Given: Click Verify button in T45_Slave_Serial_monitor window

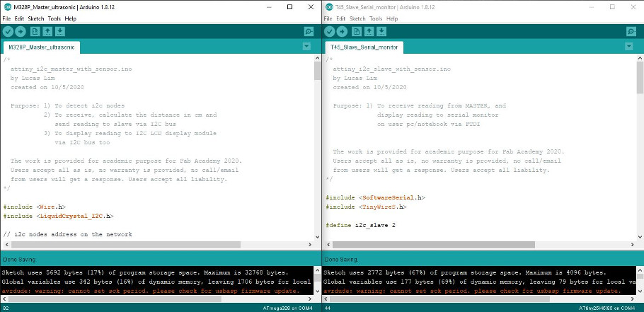Looking at the screenshot, I should coord(329,32).
